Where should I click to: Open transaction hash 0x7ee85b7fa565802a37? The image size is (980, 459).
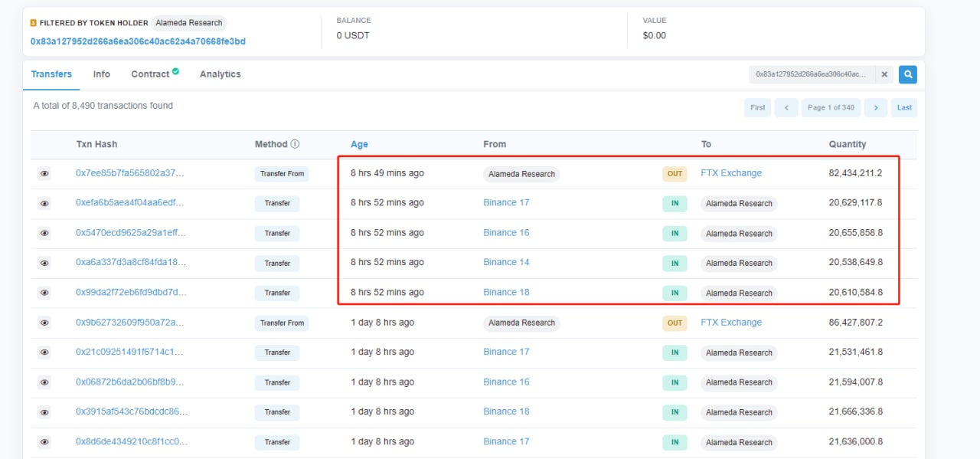[130, 173]
